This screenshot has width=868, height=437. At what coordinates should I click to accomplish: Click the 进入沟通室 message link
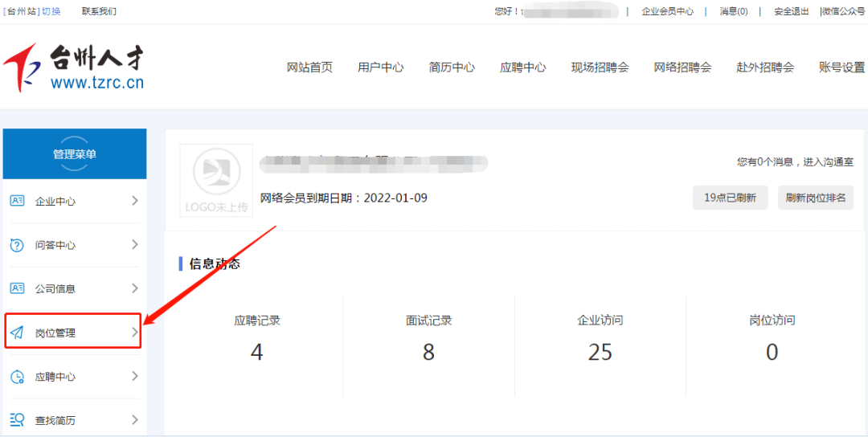click(x=829, y=162)
